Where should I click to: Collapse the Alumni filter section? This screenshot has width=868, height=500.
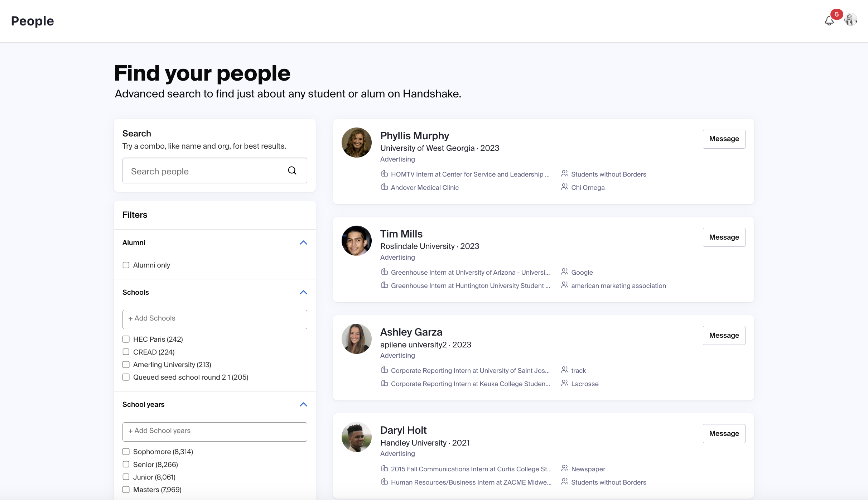click(x=303, y=242)
